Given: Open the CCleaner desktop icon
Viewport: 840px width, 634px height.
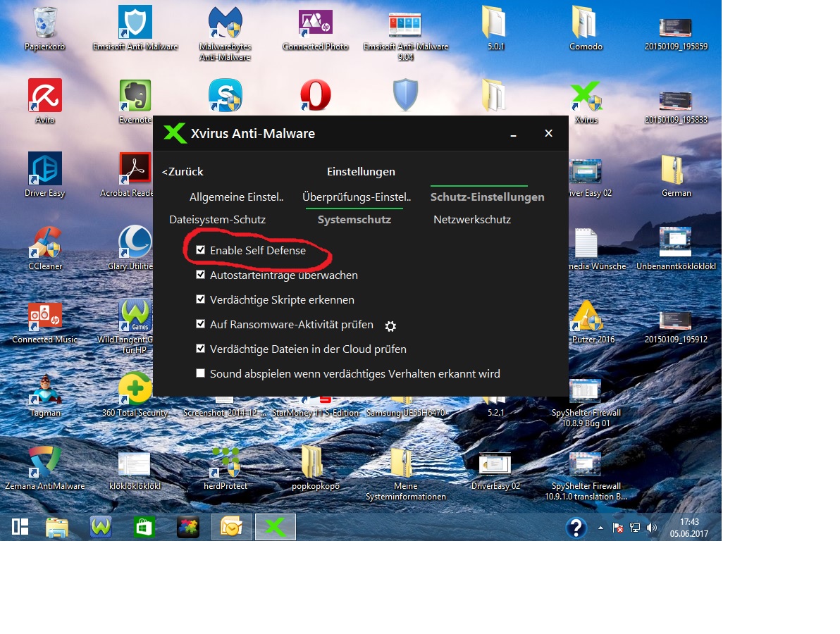Looking at the screenshot, I should click(45, 242).
